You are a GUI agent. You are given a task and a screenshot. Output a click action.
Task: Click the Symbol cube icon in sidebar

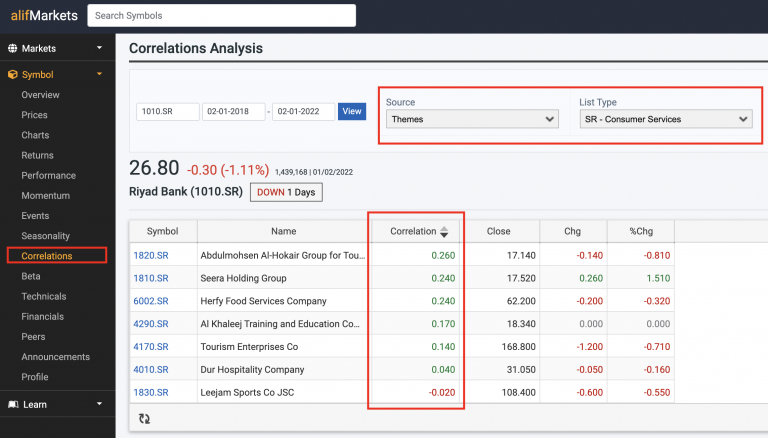click(12, 74)
